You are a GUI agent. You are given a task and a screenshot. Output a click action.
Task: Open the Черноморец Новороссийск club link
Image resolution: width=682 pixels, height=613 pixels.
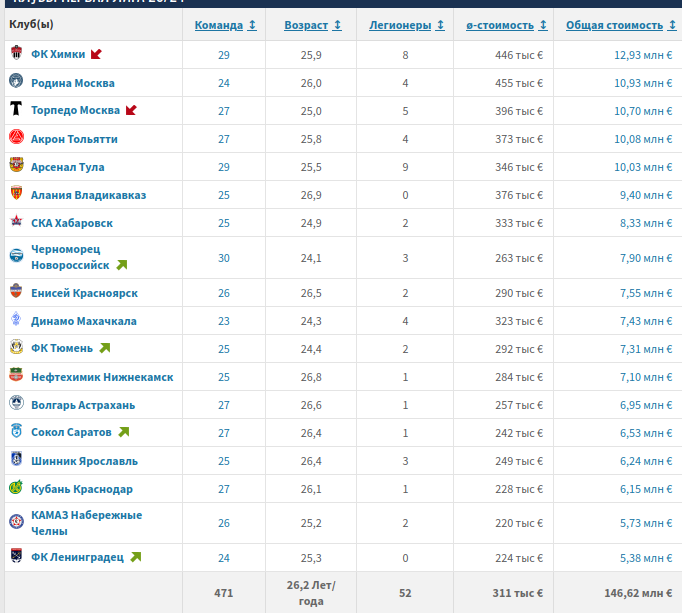click(70, 257)
